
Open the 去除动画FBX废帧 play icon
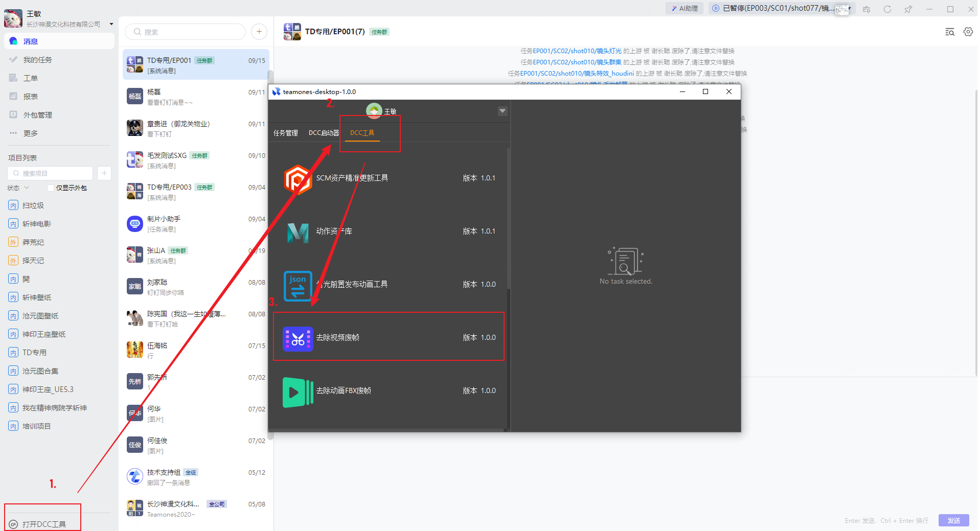(298, 391)
